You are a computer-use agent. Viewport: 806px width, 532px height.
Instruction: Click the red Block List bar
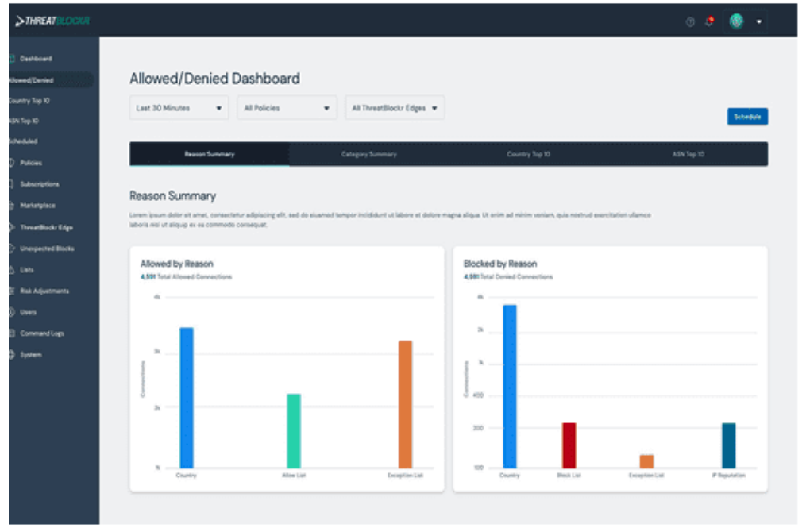pyautogui.click(x=569, y=445)
